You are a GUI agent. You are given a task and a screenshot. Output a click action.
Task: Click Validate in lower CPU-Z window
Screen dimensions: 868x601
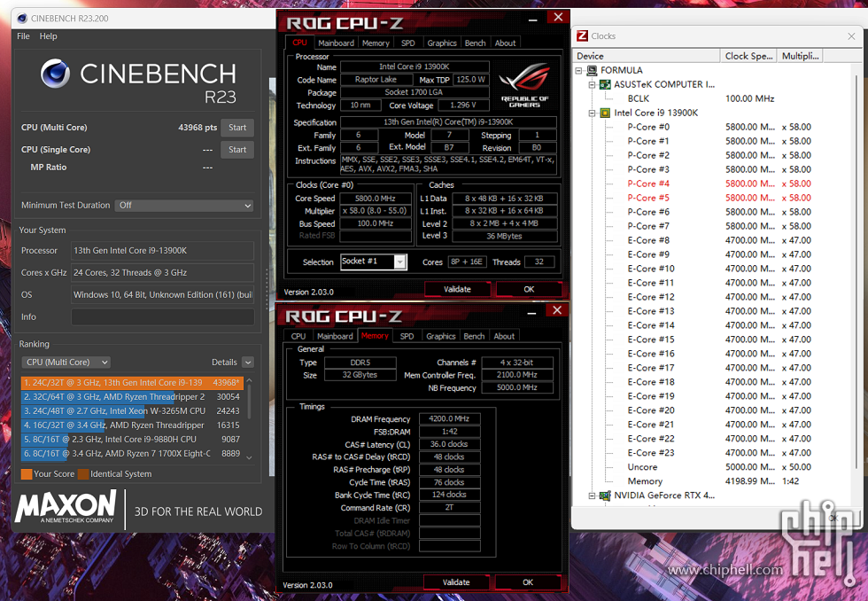click(456, 582)
